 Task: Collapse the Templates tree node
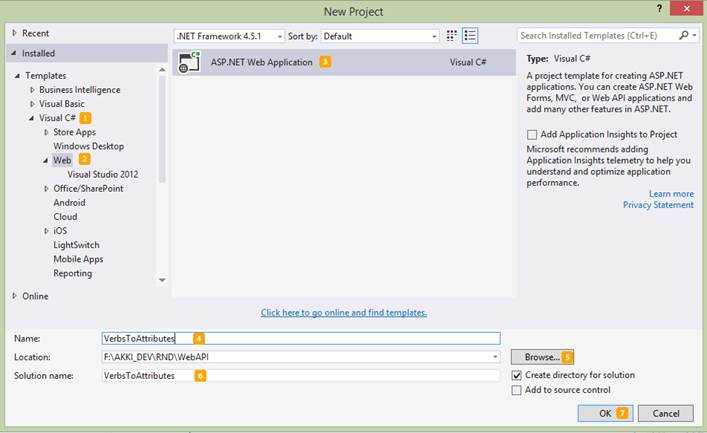(x=17, y=76)
